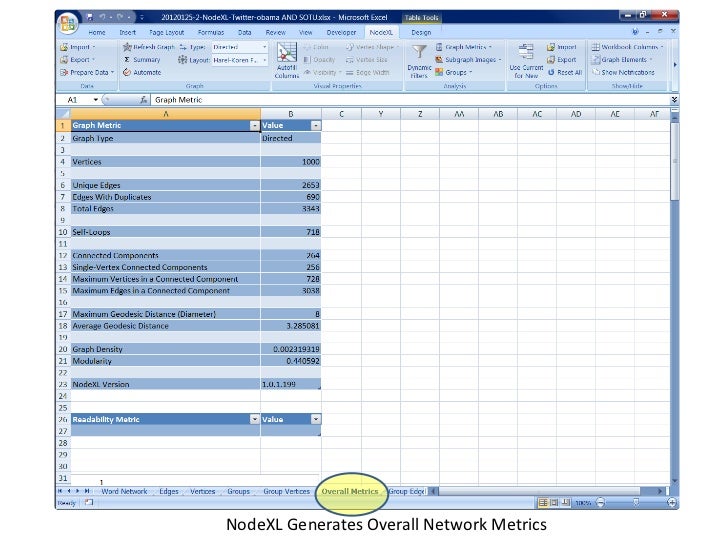Open the Edges sheet tab
This screenshot has height=546, width=728.
(x=169, y=491)
